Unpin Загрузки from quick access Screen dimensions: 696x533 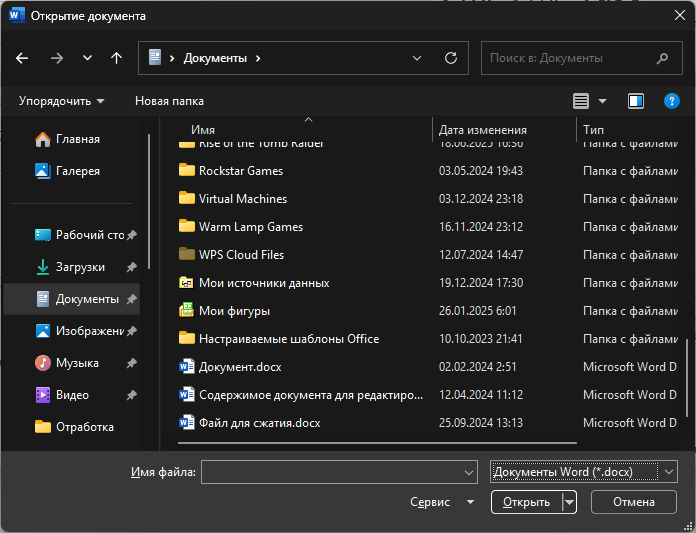click(131, 267)
